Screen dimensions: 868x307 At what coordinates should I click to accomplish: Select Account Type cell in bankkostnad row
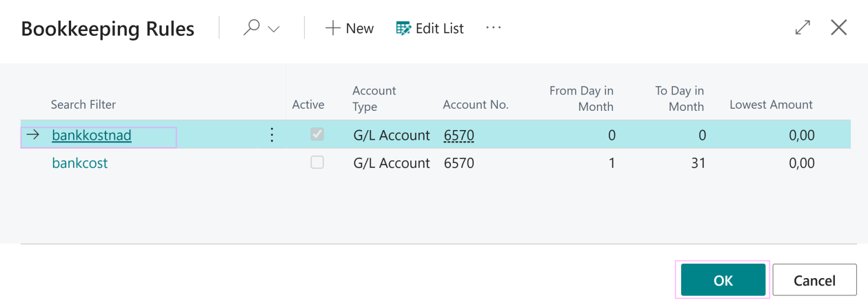click(392, 136)
